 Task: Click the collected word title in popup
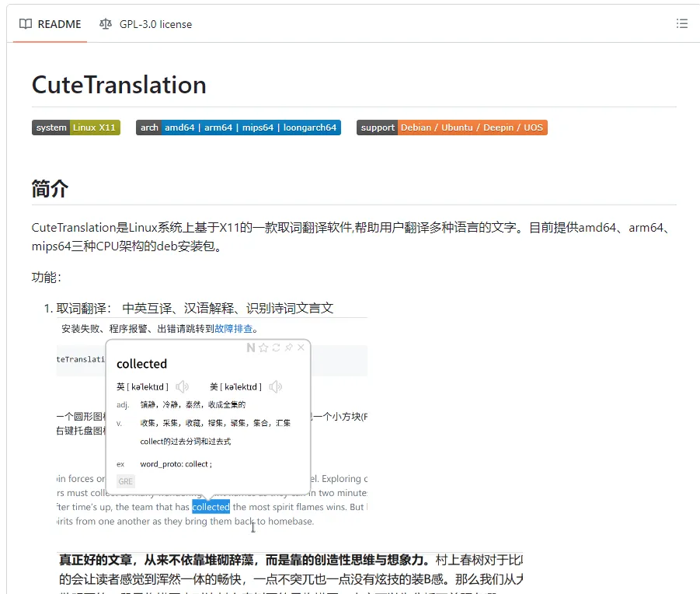point(142,364)
